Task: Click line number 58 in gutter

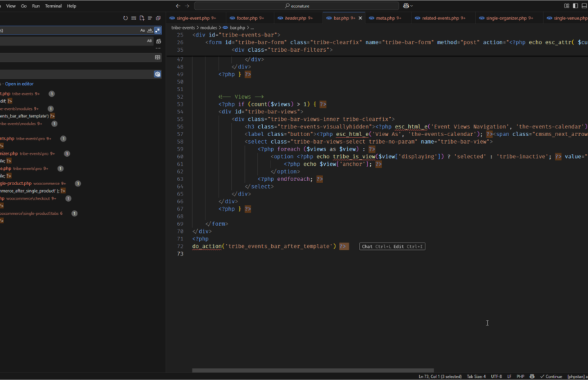Action: tap(180, 142)
